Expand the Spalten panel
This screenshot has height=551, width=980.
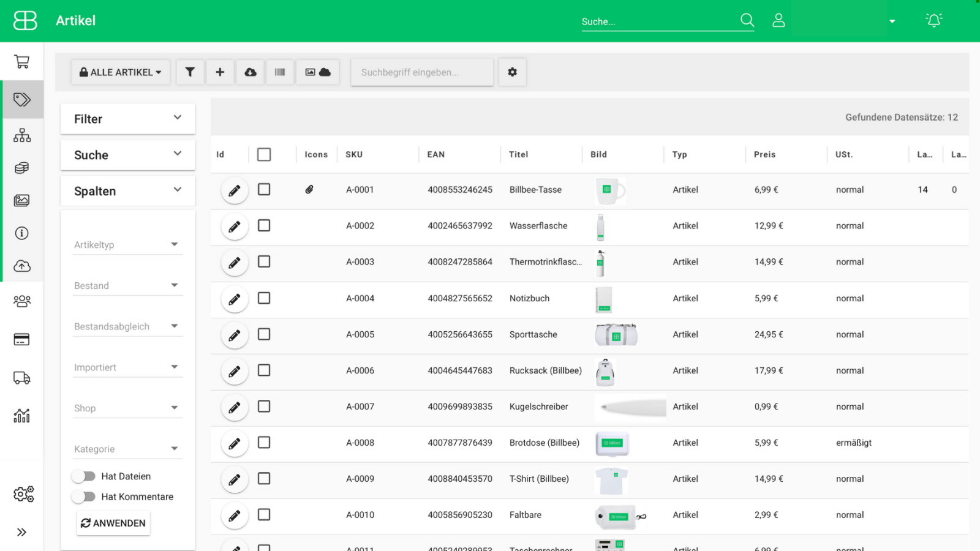click(x=128, y=191)
